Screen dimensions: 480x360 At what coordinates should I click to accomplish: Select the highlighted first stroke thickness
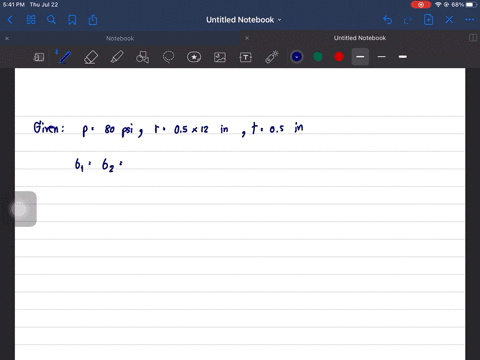tap(360, 57)
